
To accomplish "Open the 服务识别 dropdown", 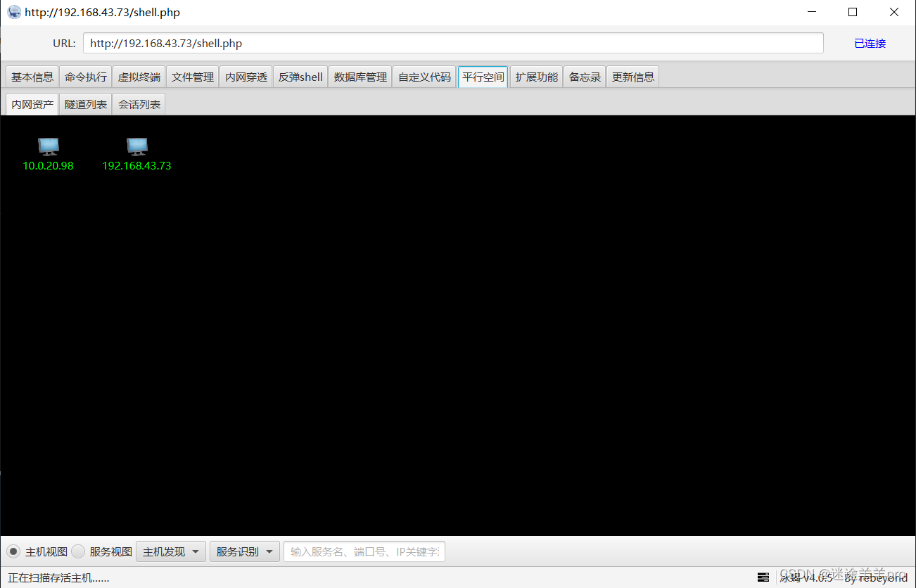I will click(x=245, y=551).
